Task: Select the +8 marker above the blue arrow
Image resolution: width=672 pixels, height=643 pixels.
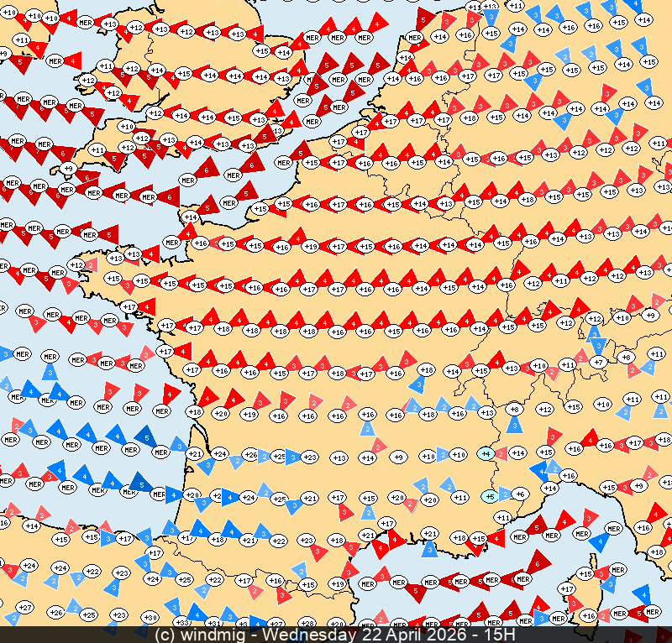Action: click(515, 408)
